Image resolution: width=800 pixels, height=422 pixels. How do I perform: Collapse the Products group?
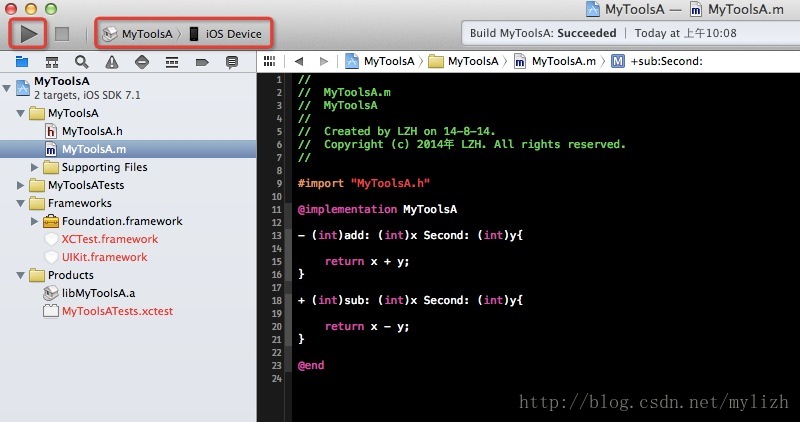[20, 275]
